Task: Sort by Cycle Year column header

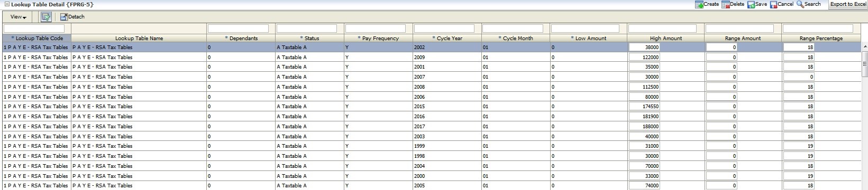Action: 447,39
